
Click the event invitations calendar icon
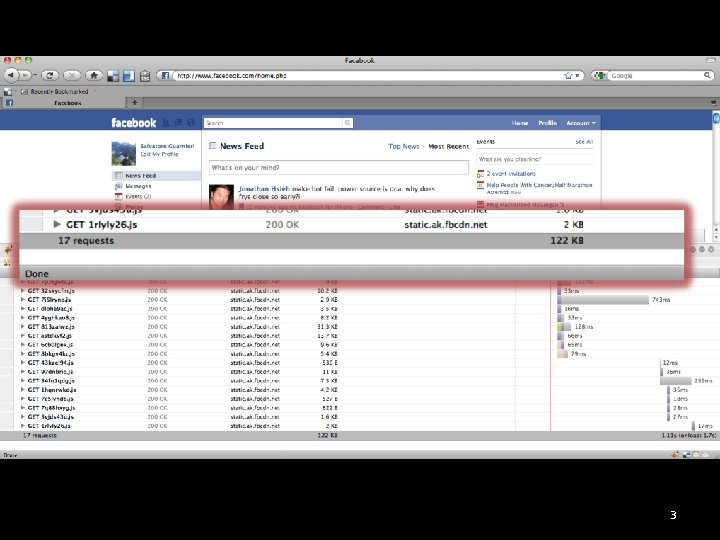point(480,174)
